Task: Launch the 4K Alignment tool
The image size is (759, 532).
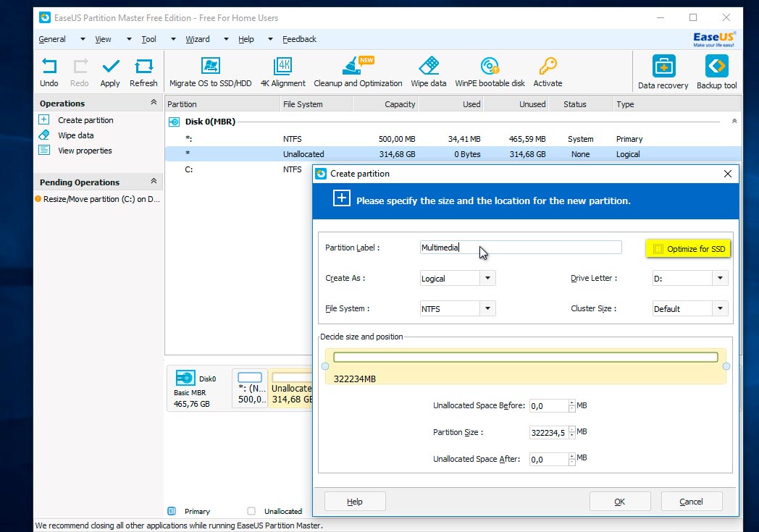Action: coord(283,67)
